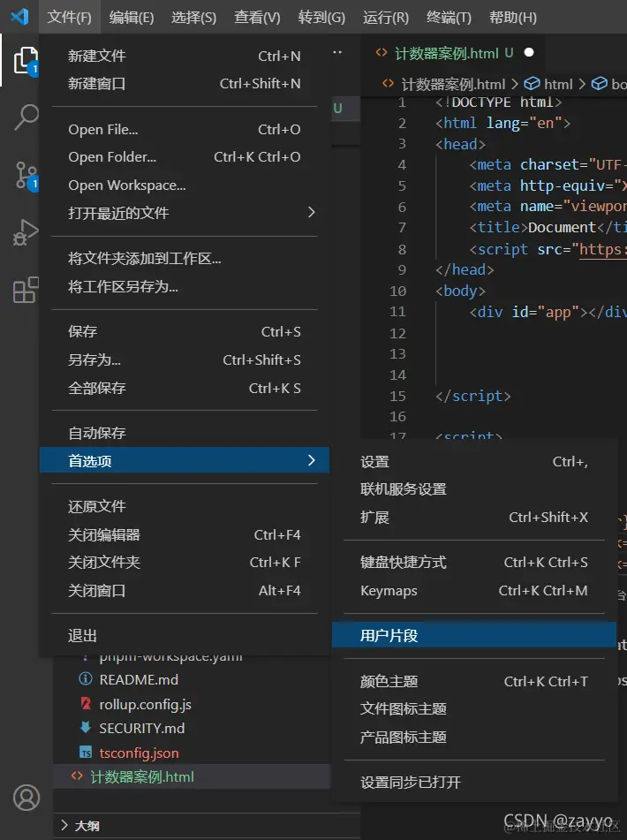Click 设置同步已打开 at the submenu bottom
The width and height of the screenshot is (627, 840).
(415, 782)
